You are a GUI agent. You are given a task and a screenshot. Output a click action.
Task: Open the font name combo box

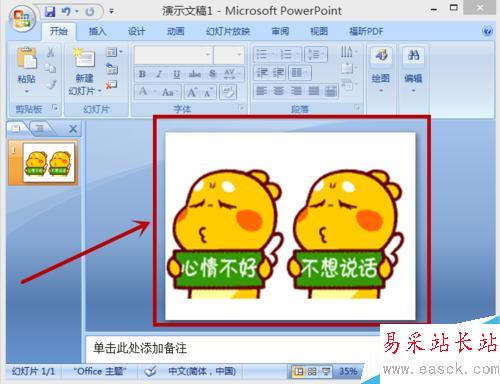click(173, 54)
